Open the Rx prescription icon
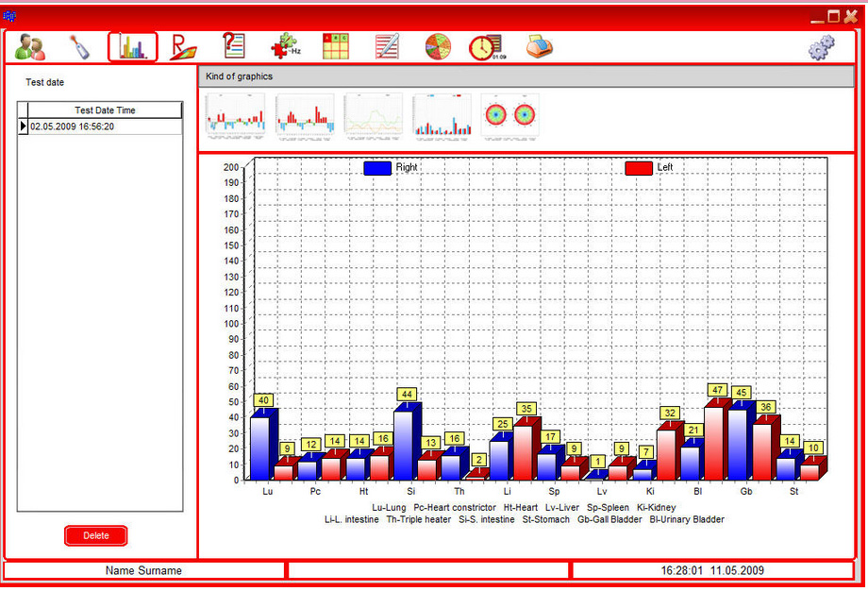Screen dimensions: 868x591 click(x=183, y=46)
